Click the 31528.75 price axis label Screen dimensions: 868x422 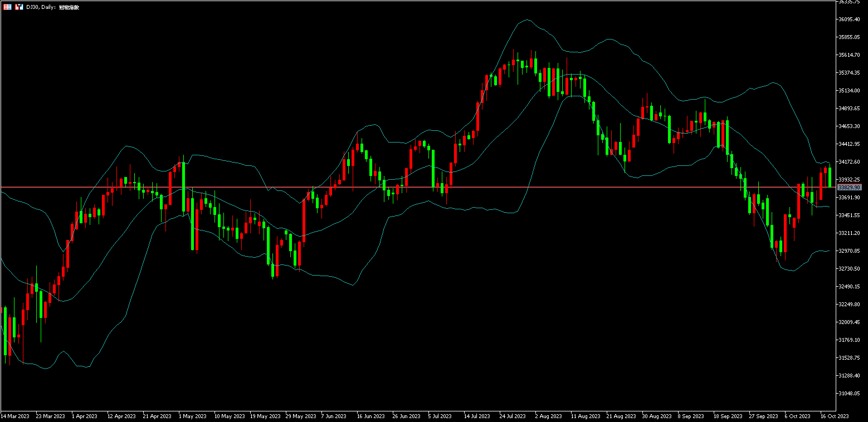[849, 358]
